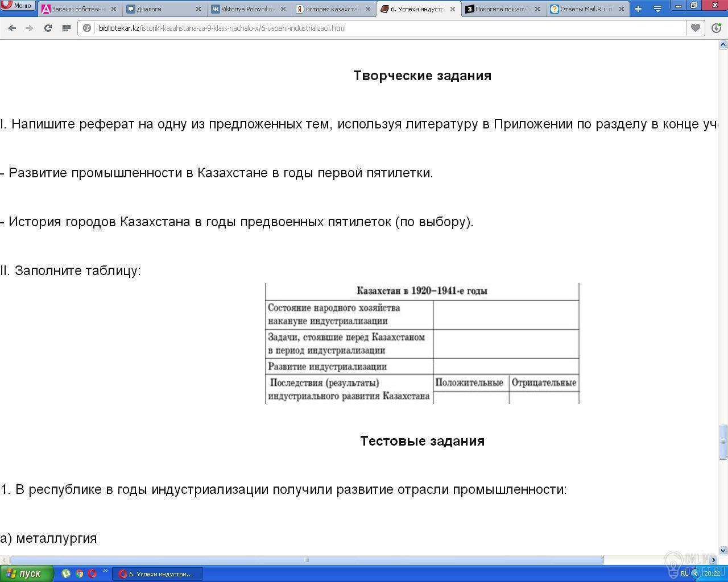Close the Помогите пожалуйста tab

(x=537, y=9)
